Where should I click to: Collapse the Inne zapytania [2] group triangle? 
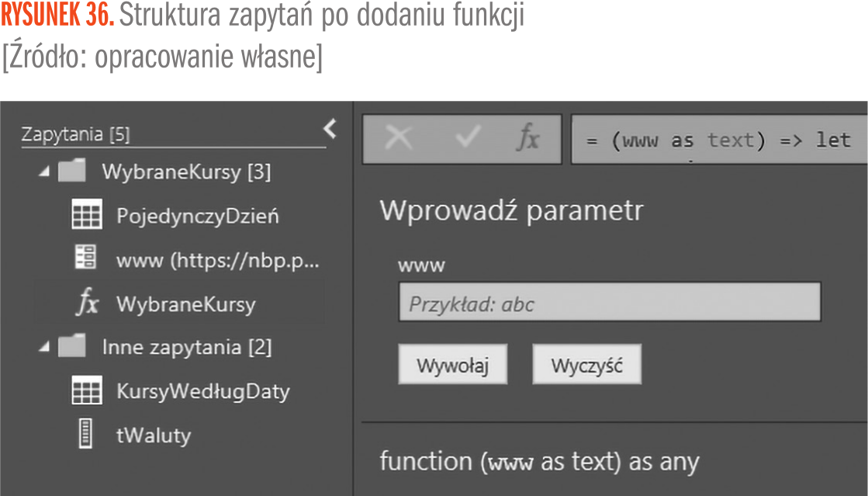43,347
